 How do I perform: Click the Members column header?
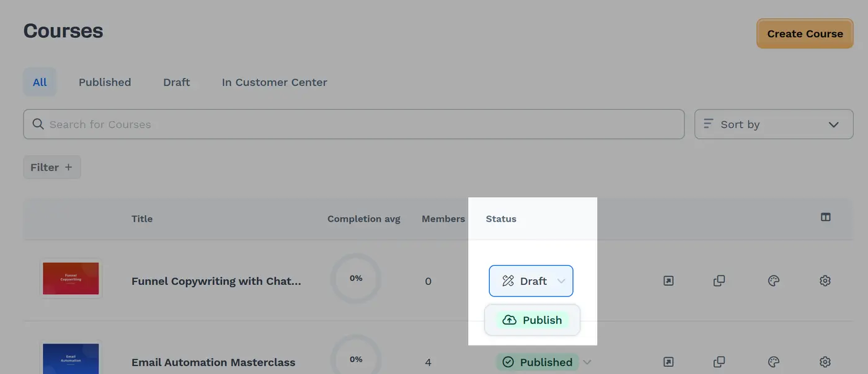point(443,219)
